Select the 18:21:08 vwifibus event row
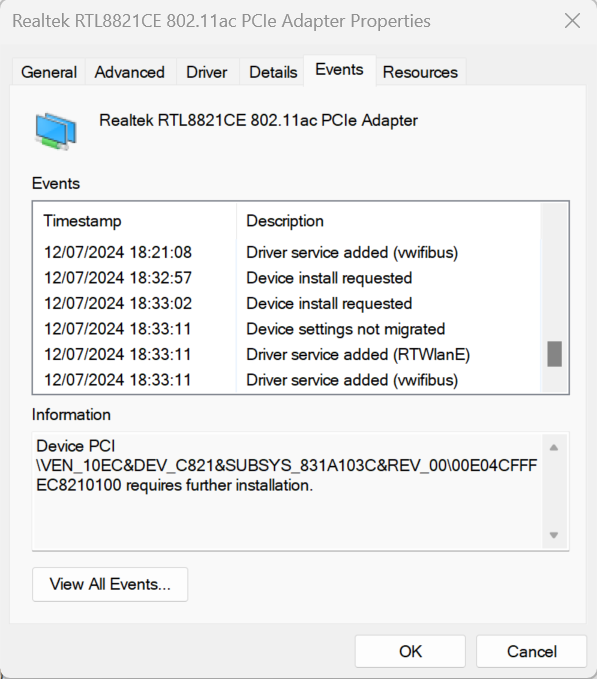The width and height of the screenshot is (597, 679). 287,252
